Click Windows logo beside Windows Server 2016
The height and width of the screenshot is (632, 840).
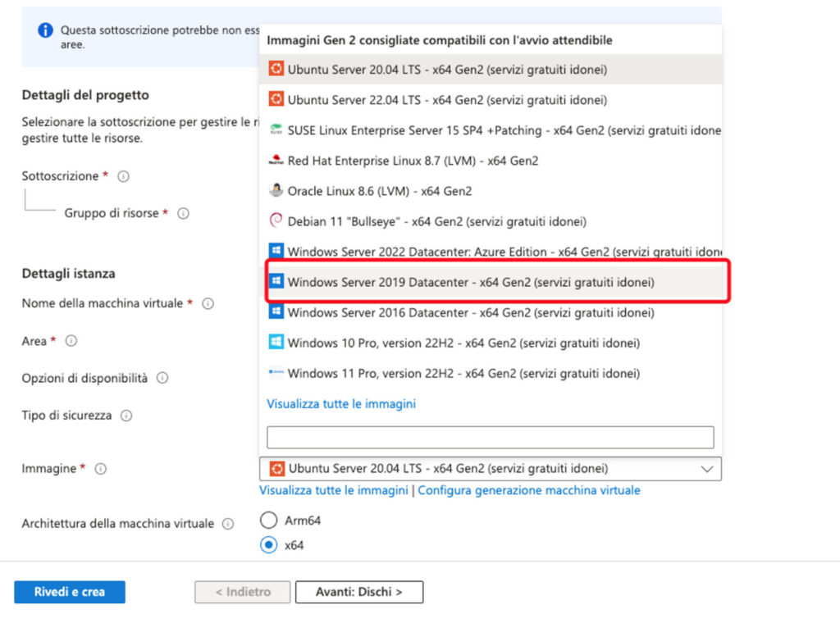point(276,312)
